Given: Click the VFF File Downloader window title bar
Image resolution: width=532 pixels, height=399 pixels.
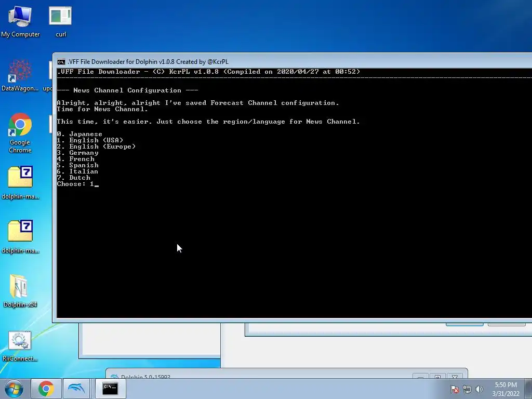Looking at the screenshot, I should point(292,62).
